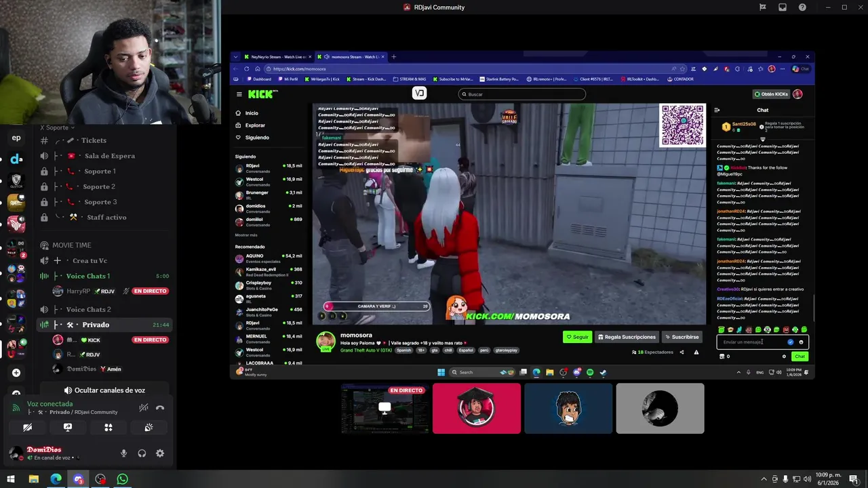Click the KICK logo
The width and height of the screenshot is (868, 488).
tap(262, 94)
